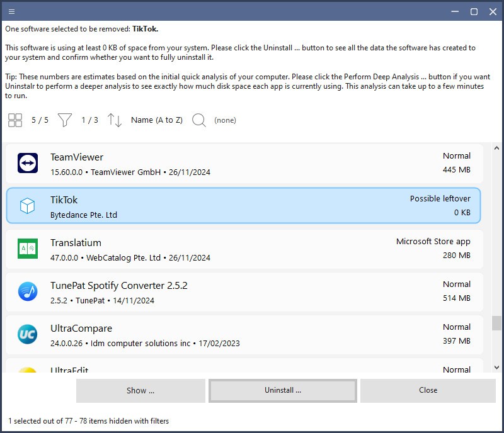
Task: Click the 280 MB size value
Action: (456, 256)
